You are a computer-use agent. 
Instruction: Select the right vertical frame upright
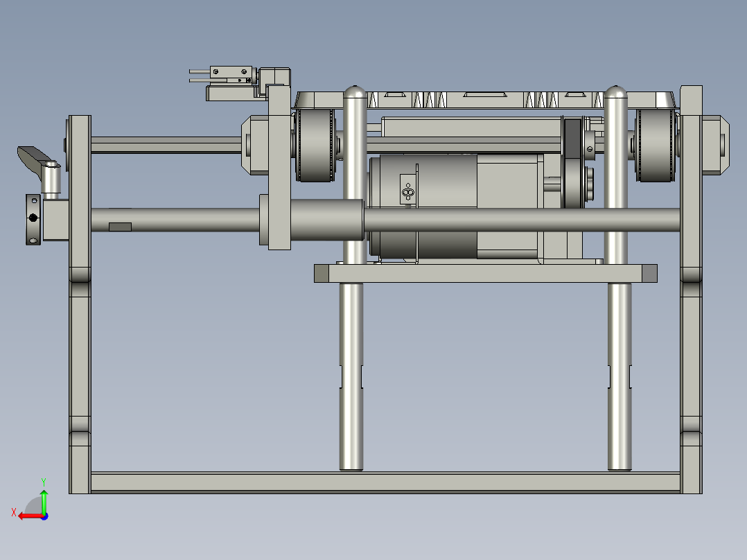point(691,289)
